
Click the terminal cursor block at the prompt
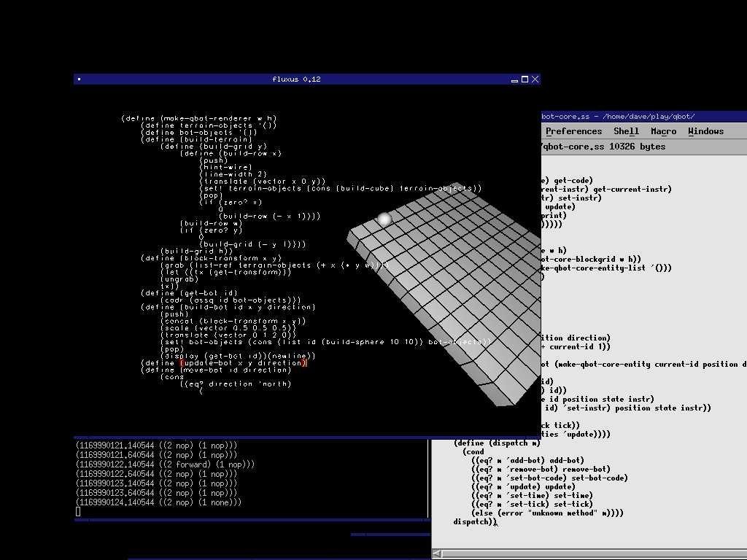click(x=78, y=512)
